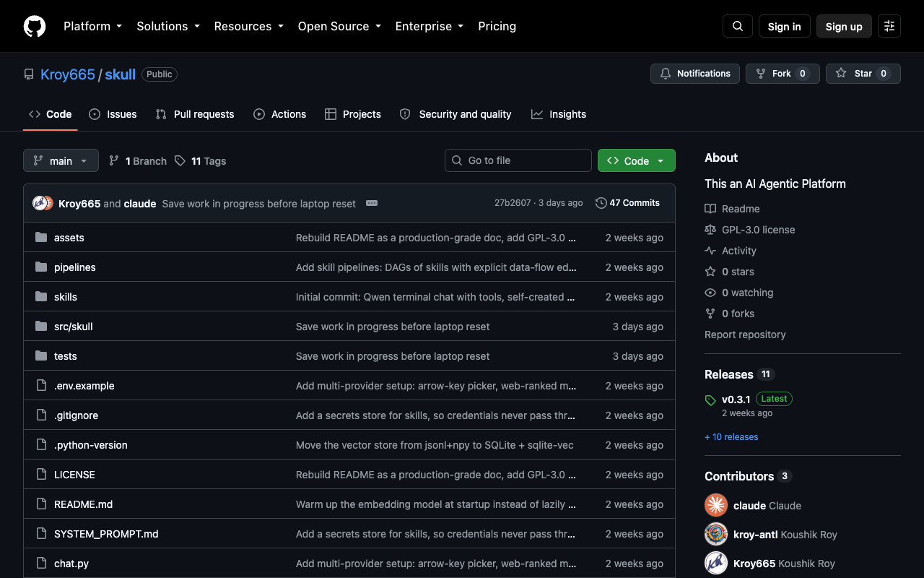
Task: Click the search magnifier button in header
Action: point(738,26)
